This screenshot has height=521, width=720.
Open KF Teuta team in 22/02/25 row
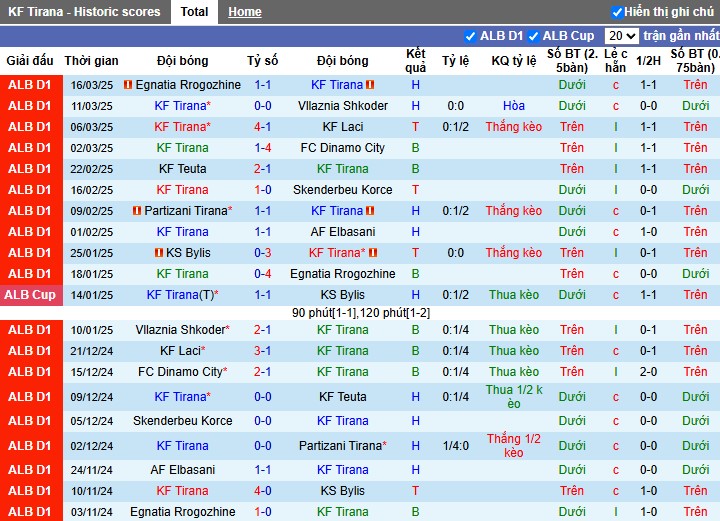(x=183, y=169)
